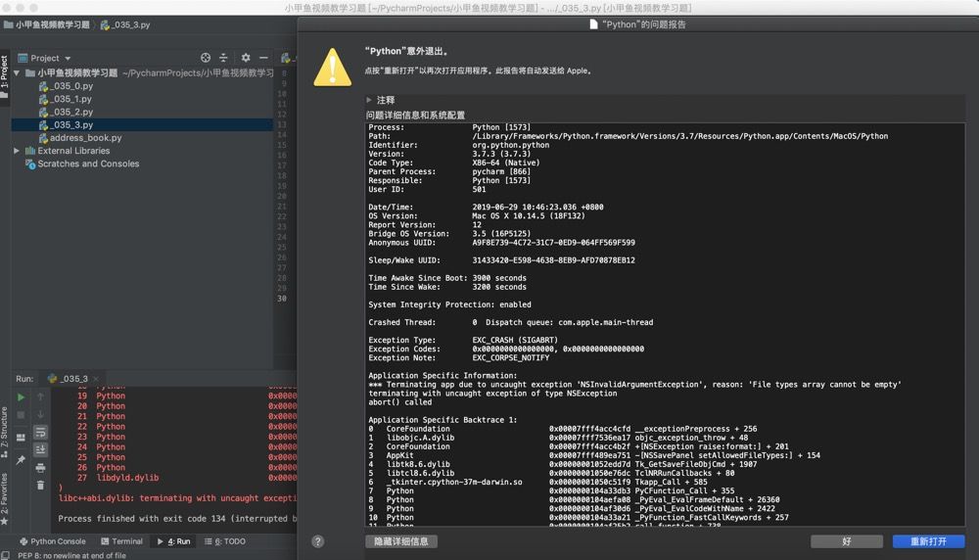Expand External Libraries tree node
979x560 pixels.
pos(17,151)
